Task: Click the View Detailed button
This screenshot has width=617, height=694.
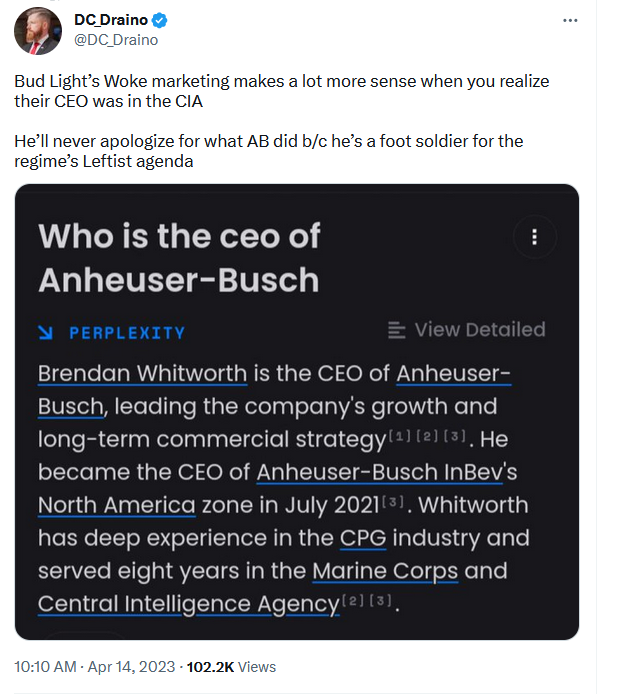Action: (x=467, y=330)
